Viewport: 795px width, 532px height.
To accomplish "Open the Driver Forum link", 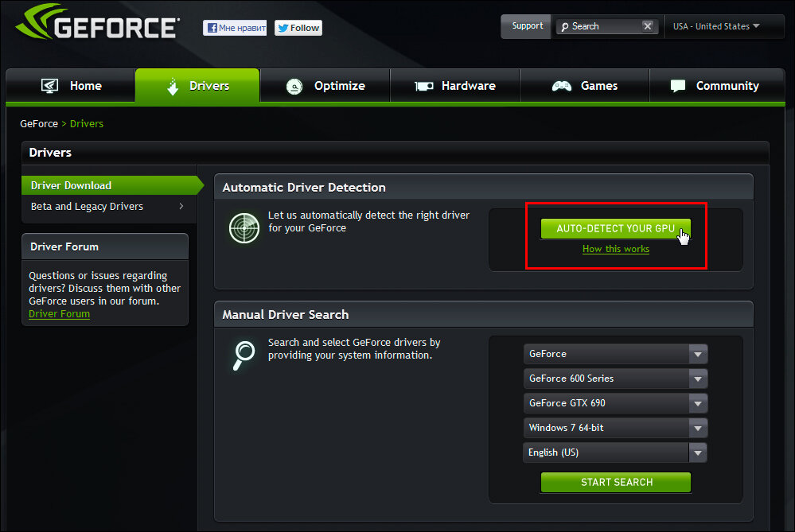I will pyautogui.click(x=60, y=313).
